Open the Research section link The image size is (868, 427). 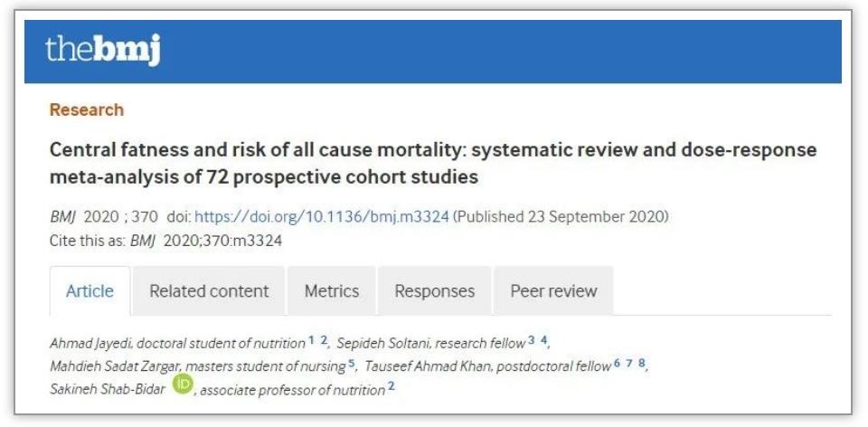(x=87, y=109)
